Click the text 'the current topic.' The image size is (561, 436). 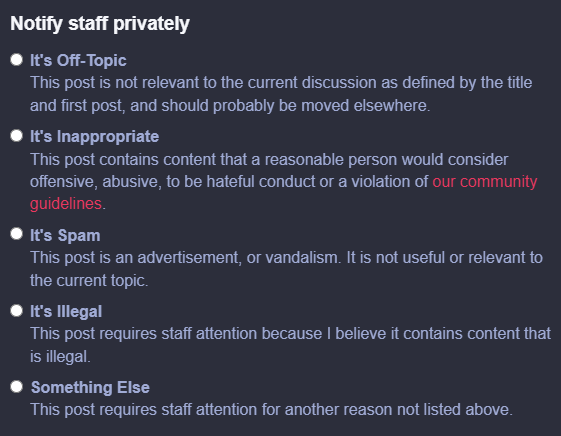pos(89,280)
